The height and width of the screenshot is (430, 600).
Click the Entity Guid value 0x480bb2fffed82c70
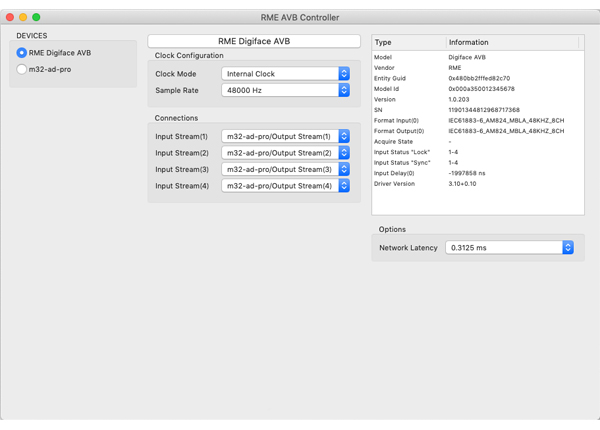(x=479, y=78)
